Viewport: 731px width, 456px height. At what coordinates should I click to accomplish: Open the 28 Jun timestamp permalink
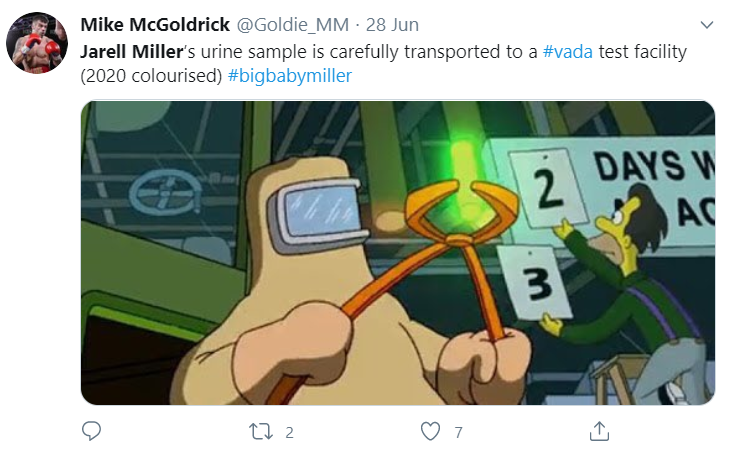click(392, 25)
